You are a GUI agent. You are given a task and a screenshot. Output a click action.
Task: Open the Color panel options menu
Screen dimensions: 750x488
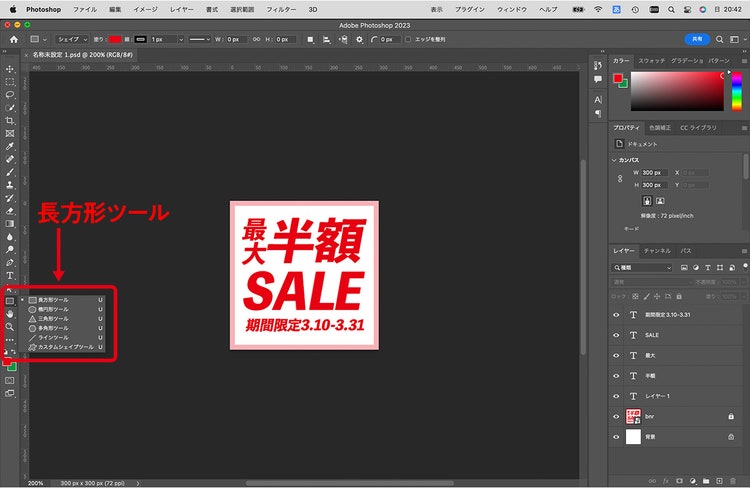tap(744, 61)
